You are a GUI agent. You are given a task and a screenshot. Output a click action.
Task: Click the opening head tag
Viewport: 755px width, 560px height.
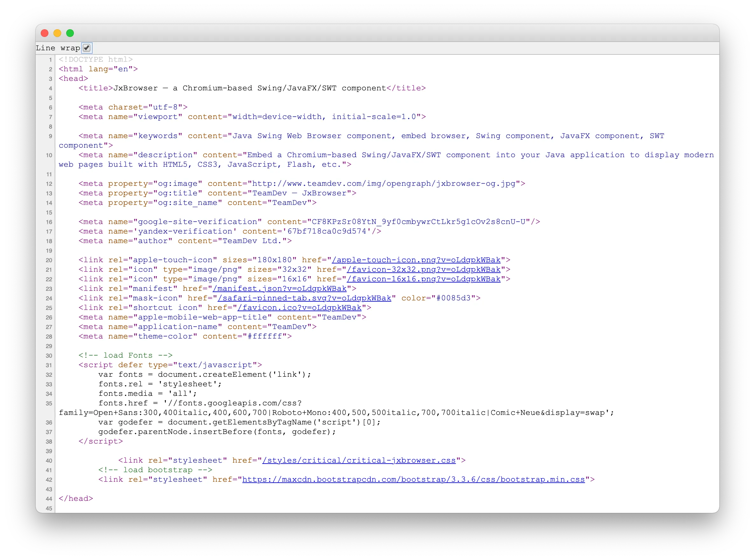coord(74,78)
